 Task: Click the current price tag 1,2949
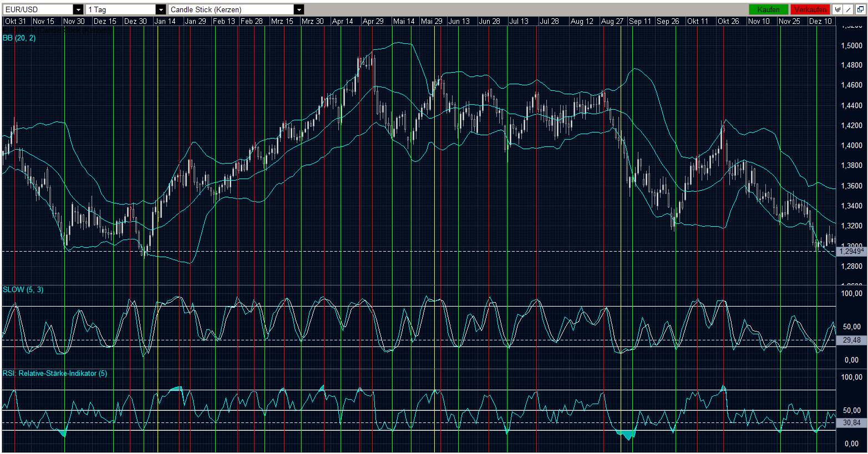pos(851,251)
